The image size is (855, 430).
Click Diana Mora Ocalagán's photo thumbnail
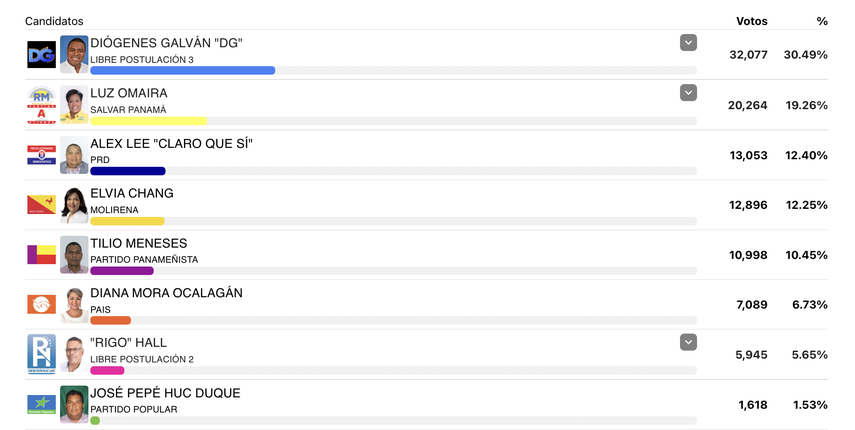pyautogui.click(x=74, y=304)
